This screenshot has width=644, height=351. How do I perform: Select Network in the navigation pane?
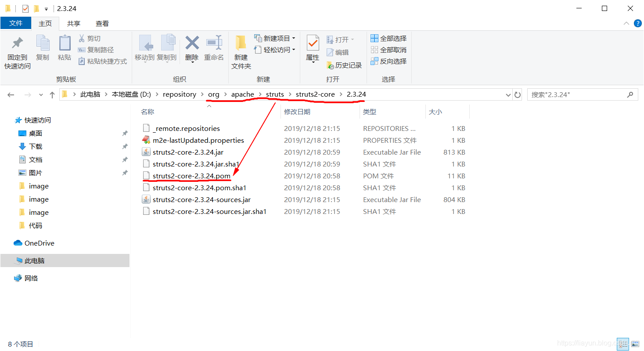26,279
